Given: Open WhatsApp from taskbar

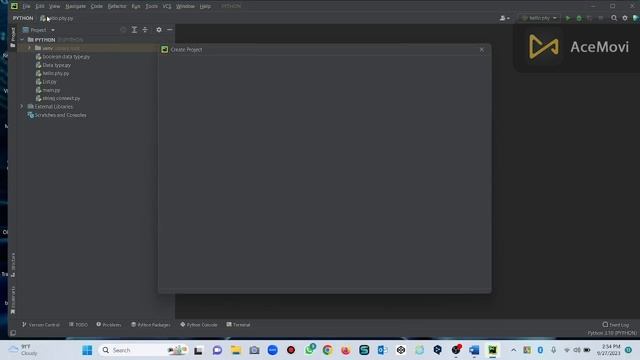Looking at the screenshot, I should 310,350.
